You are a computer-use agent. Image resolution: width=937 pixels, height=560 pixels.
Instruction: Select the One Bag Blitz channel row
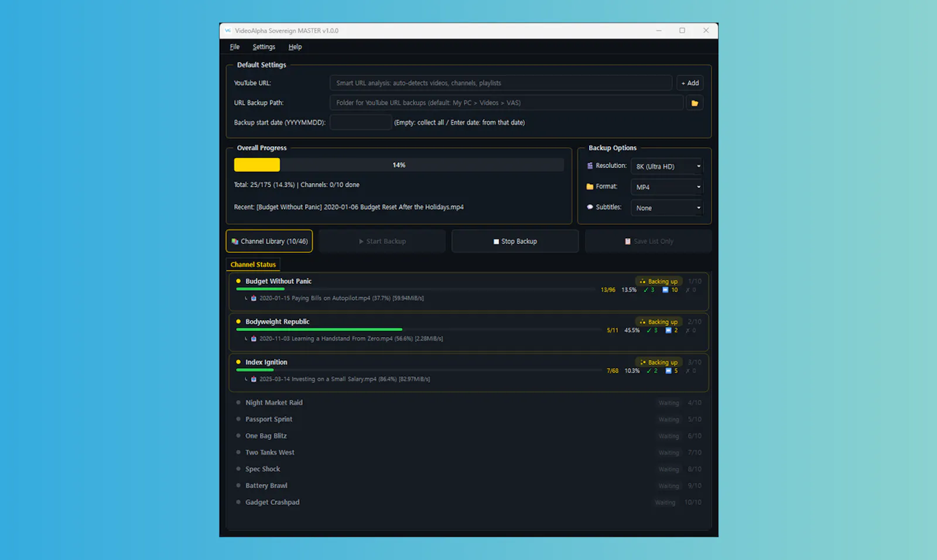click(x=468, y=436)
